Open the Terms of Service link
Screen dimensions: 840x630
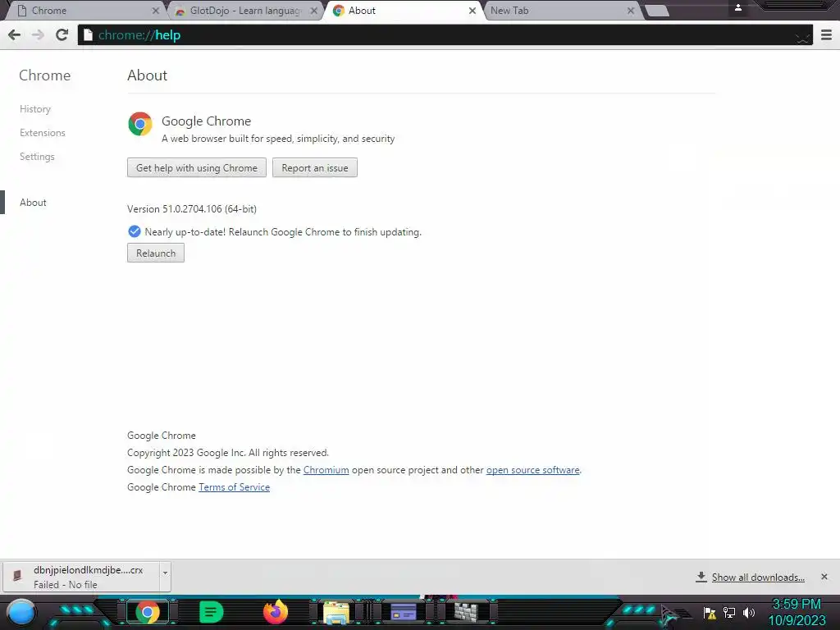coord(234,487)
